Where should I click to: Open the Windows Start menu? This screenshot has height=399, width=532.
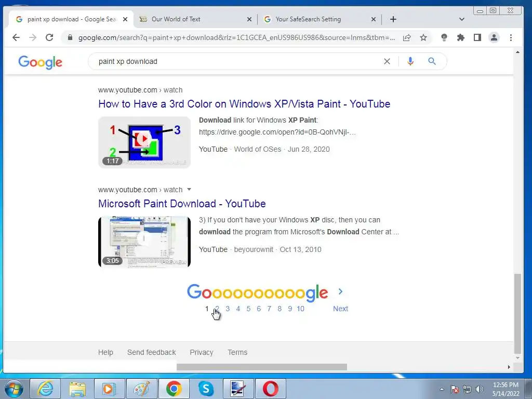point(14,389)
